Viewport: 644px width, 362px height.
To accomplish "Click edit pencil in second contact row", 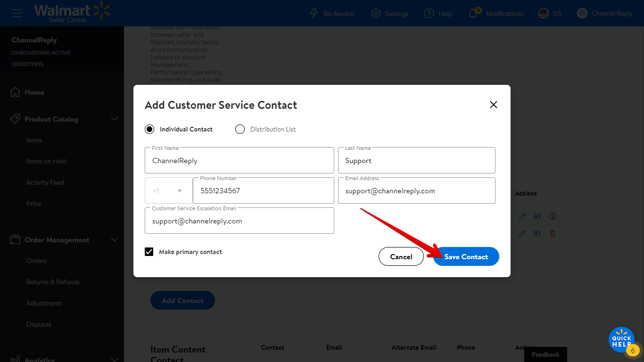I will tap(522, 233).
